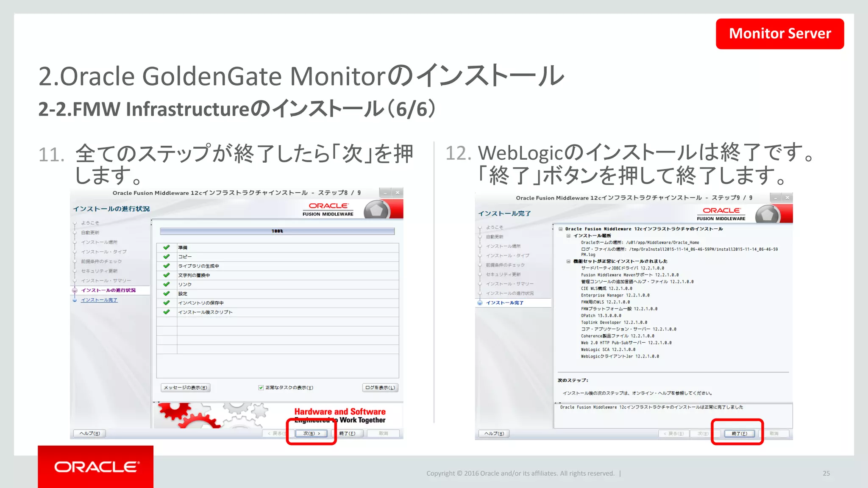Image resolution: width=868 pixels, height=488 pixels.
Task: Click the install completed message text box
Action: [x=673, y=416]
